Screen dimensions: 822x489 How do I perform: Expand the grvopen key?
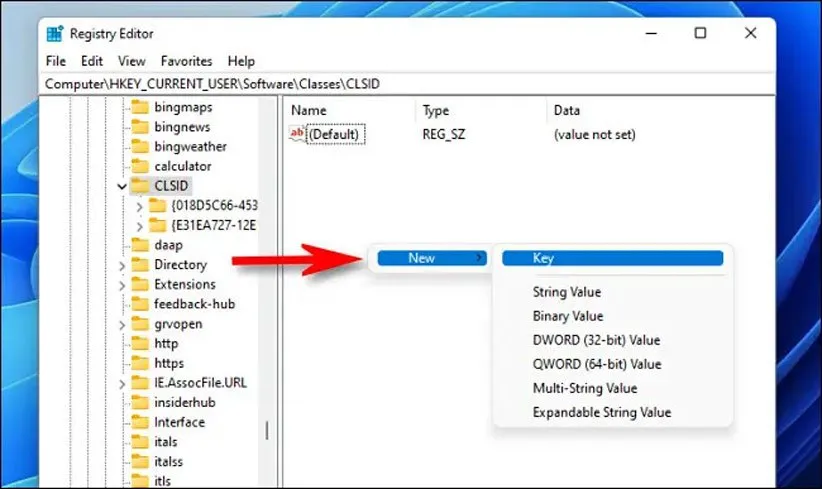pyautogui.click(x=122, y=325)
